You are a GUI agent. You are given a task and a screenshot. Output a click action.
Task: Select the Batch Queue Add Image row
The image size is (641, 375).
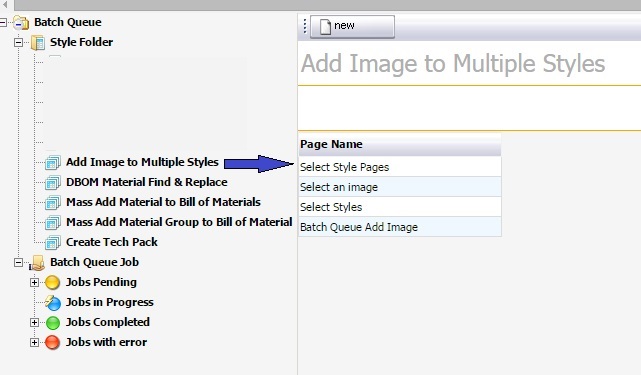click(400, 227)
